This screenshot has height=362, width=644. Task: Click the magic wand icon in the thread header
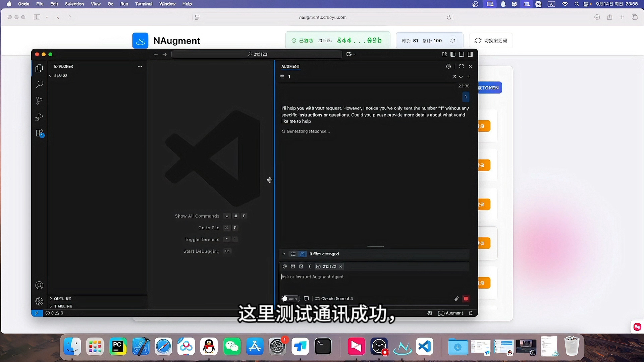click(x=454, y=77)
